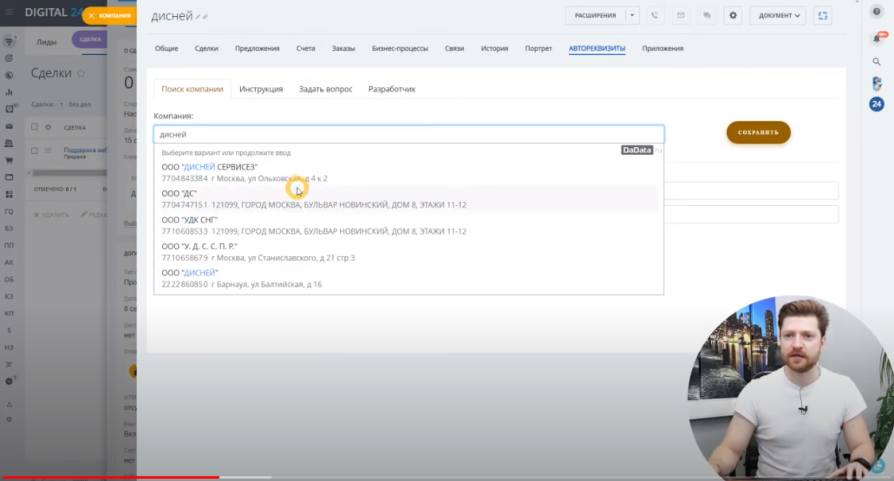Open the Заказы tab
The image size is (894, 481).
coord(343,48)
